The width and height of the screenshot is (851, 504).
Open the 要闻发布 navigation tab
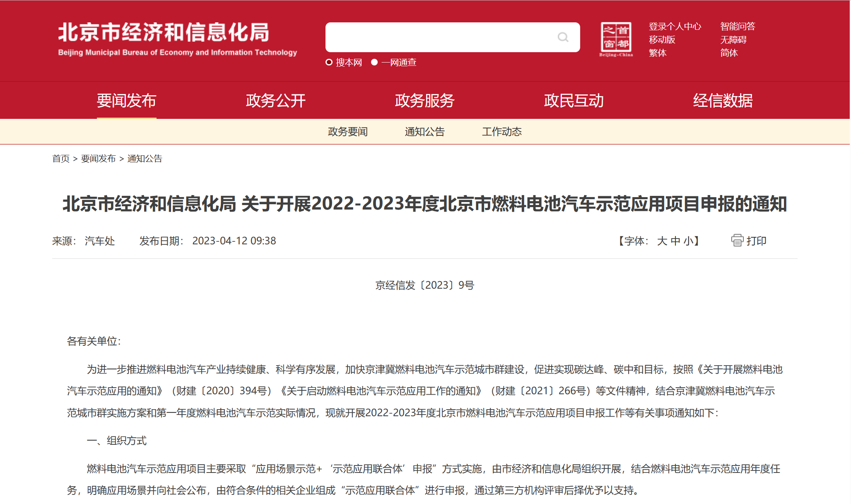pyautogui.click(x=127, y=101)
